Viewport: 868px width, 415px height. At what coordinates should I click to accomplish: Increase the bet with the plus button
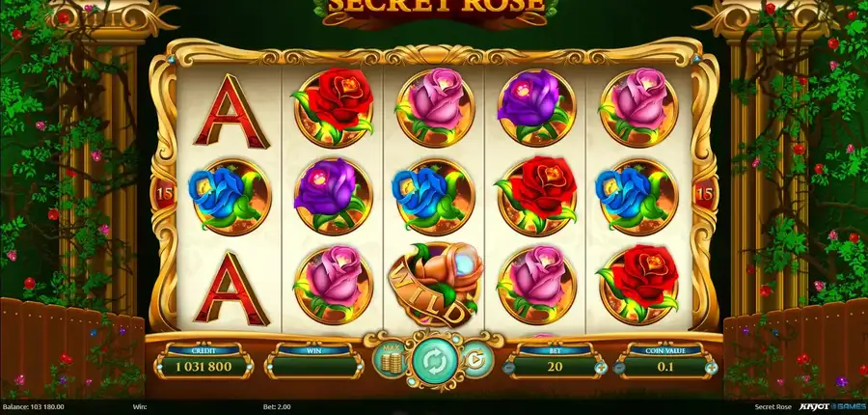coord(601,367)
